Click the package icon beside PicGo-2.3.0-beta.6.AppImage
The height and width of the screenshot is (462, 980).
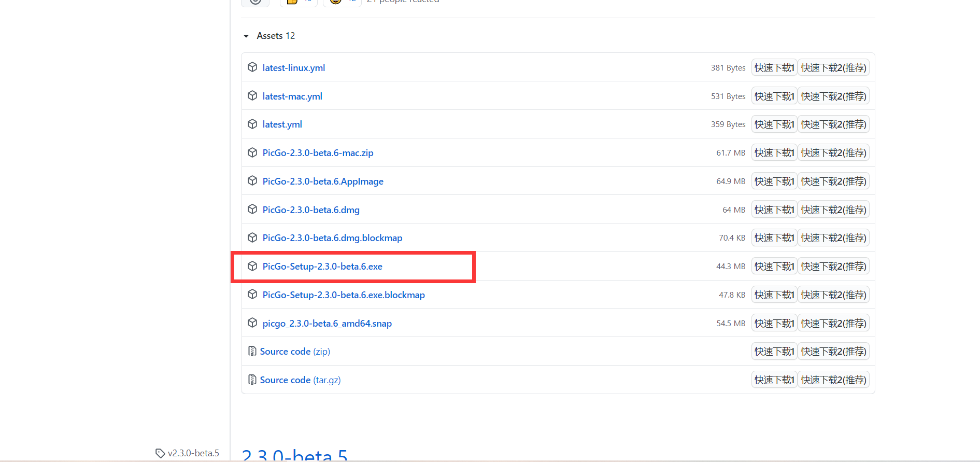[x=252, y=181]
